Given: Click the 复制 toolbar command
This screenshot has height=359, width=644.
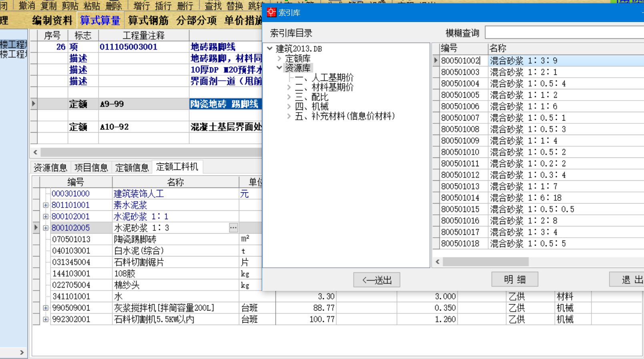Looking at the screenshot, I should pyautogui.click(x=49, y=6).
